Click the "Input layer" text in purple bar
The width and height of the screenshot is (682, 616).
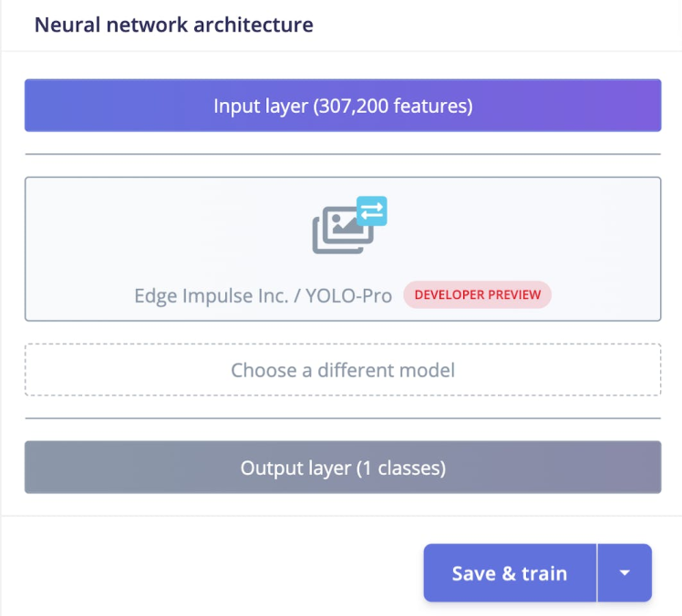pos(260,106)
